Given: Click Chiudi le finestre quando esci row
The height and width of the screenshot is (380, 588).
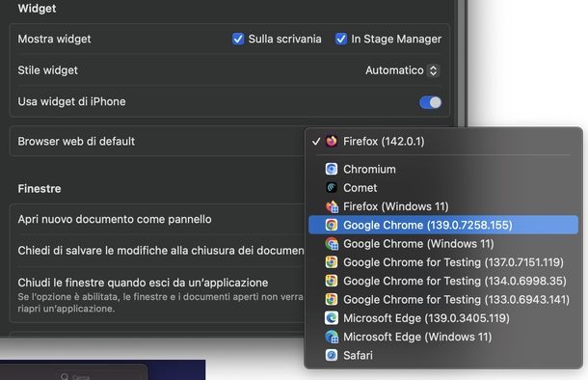Looking at the screenshot, I should click(x=157, y=295).
